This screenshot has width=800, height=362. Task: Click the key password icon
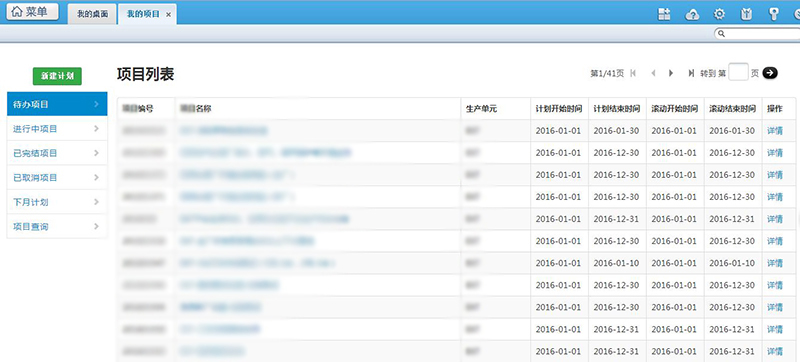point(773,14)
